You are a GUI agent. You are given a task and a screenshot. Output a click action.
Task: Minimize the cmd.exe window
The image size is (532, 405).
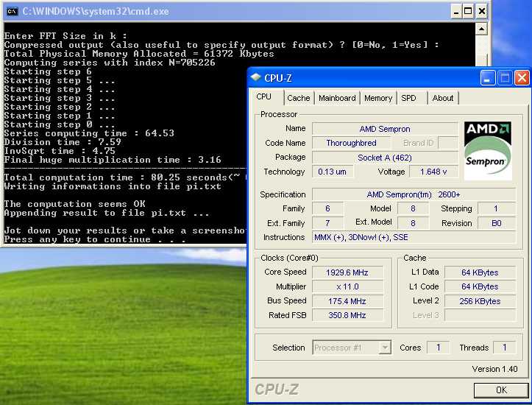point(456,12)
